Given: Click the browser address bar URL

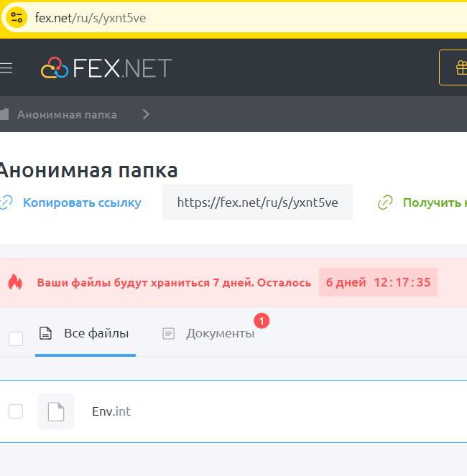Looking at the screenshot, I should pos(91,18).
